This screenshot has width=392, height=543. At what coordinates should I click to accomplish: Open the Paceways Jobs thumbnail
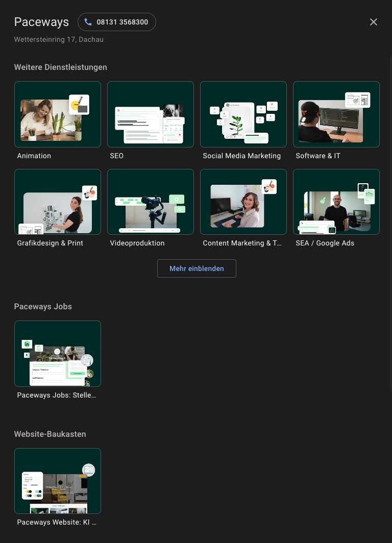[x=58, y=354]
